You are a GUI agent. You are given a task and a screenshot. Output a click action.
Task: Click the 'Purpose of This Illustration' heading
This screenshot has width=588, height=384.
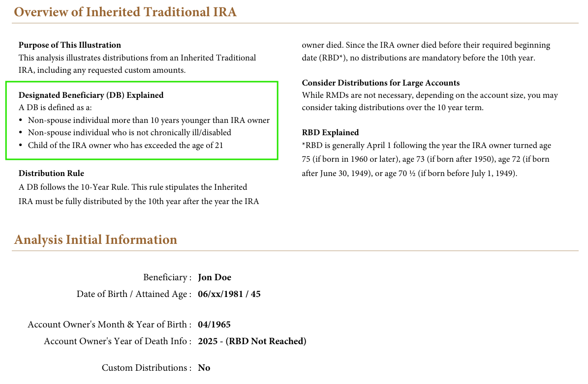pyautogui.click(x=70, y=45)
